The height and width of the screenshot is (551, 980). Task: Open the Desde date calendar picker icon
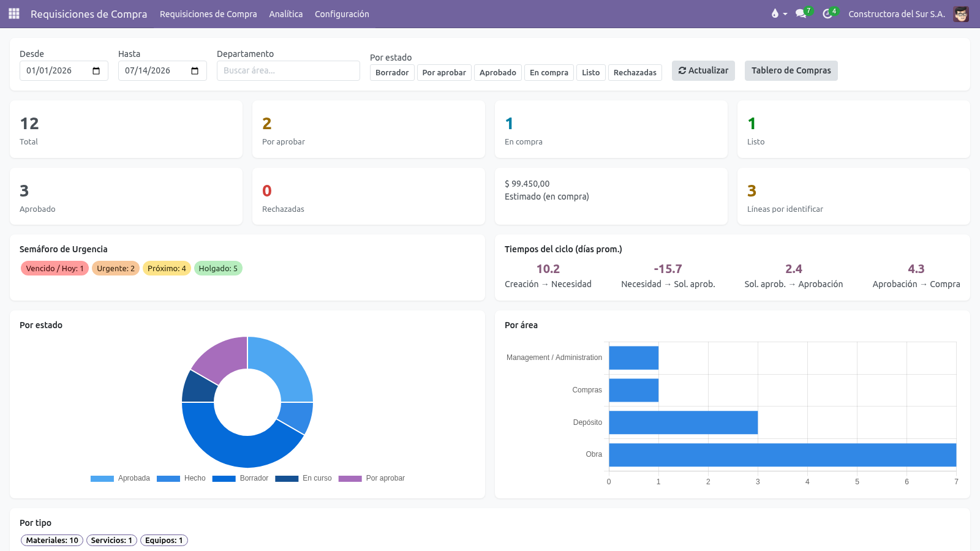coord(96,71)
